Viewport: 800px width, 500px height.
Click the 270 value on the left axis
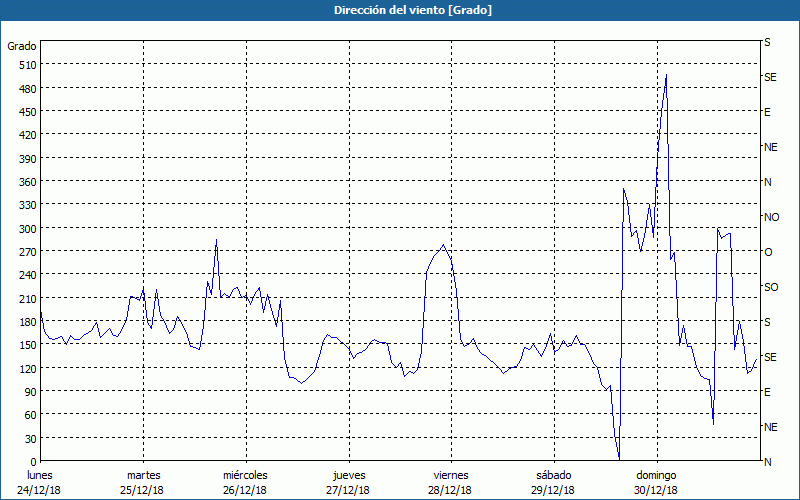[28, 252]
